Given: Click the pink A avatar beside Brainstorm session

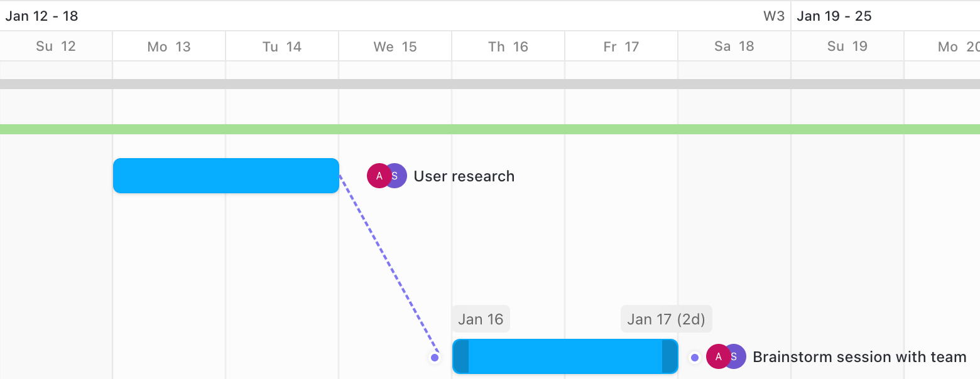Looking at the screenshot, I should tap(717, 357).
